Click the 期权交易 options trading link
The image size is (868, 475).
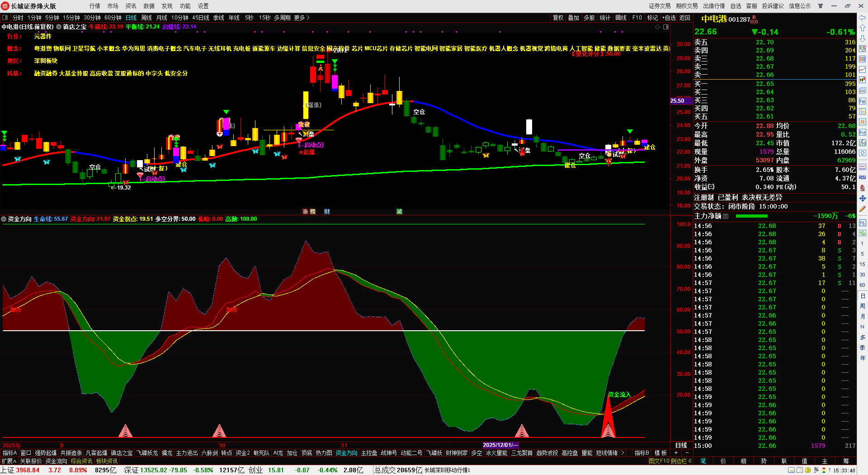(x=687, y=6)
